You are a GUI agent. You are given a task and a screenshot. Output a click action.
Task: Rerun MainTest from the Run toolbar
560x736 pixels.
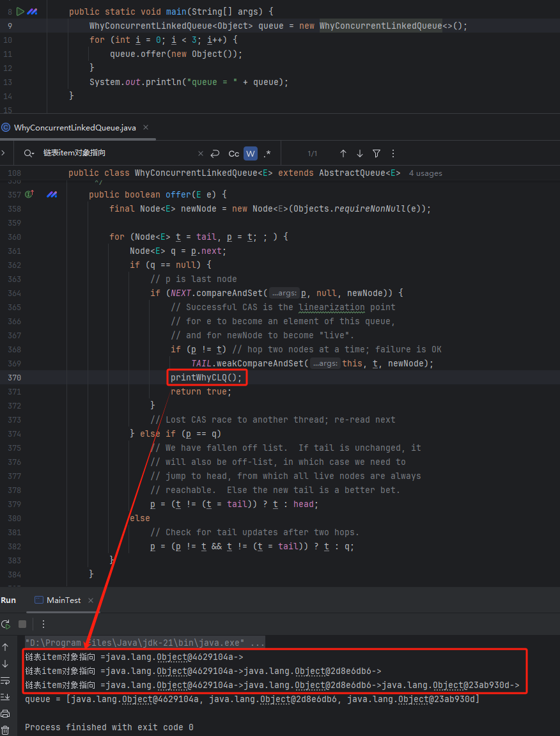pyautogui.click(x=6, y=624)
